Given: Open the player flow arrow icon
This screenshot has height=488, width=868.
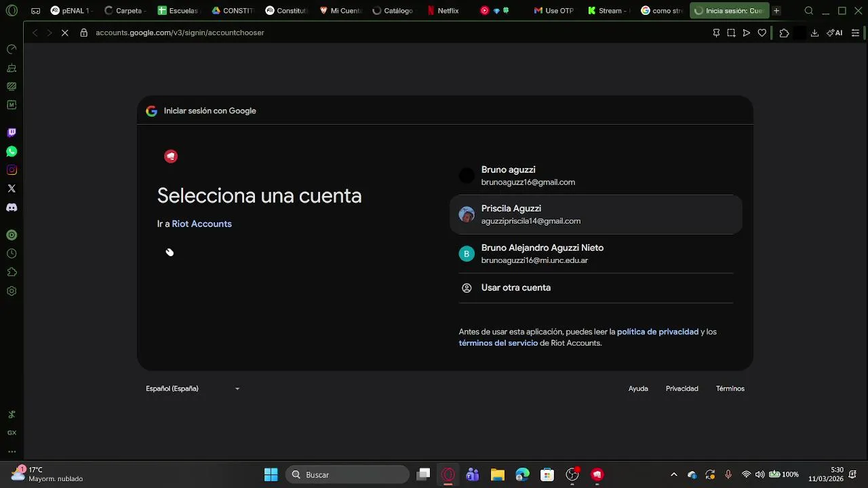Looking at the screenshot, I should coord(747,33).
